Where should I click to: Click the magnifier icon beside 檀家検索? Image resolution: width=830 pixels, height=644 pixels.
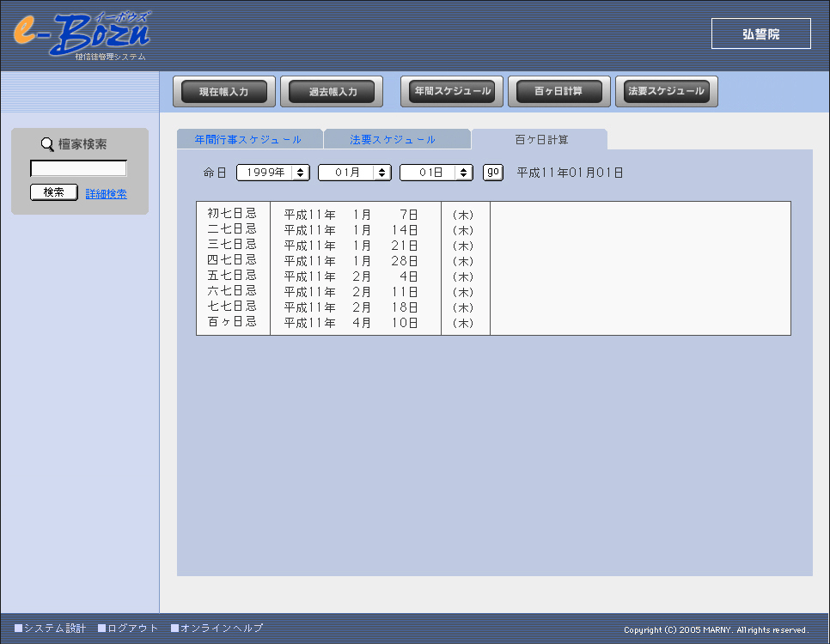click(x=47, y=144)
